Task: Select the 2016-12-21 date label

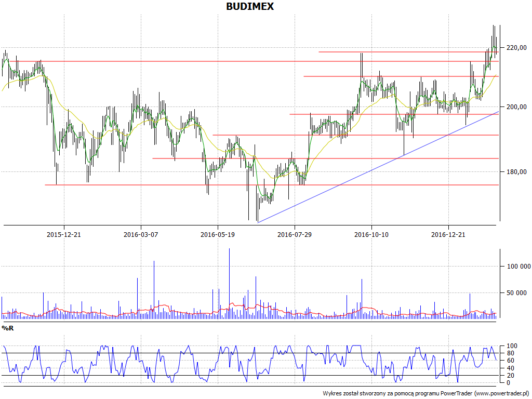Action: point(448,234)
